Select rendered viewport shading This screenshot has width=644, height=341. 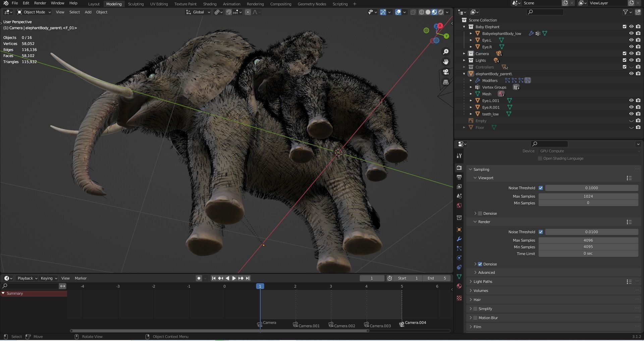pyautogui.click(x=441, y=12)
